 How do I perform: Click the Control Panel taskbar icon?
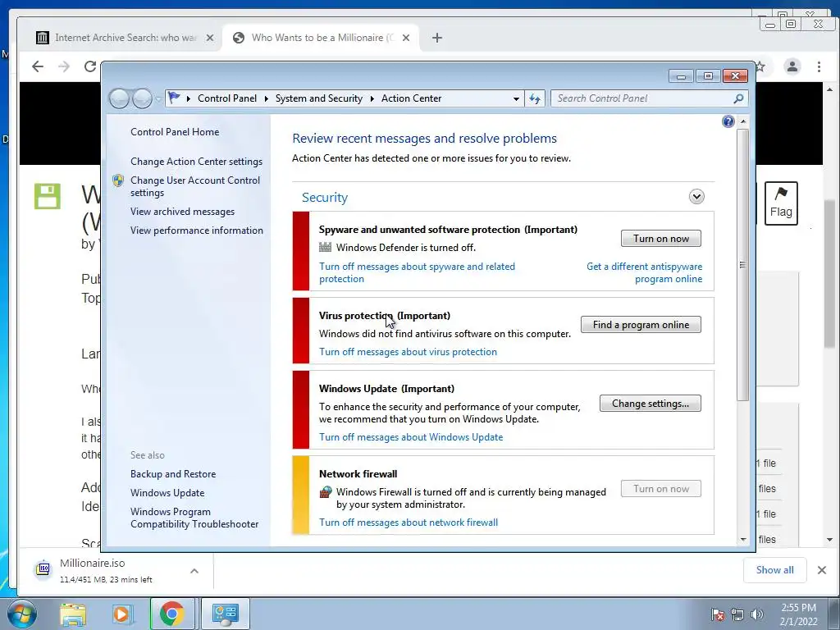225,614
